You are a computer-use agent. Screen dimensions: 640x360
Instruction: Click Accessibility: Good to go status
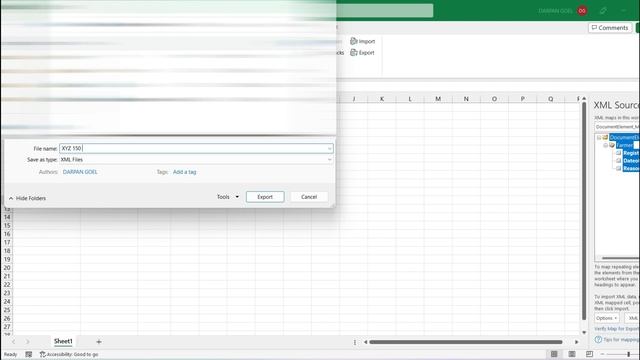point(69,354)
